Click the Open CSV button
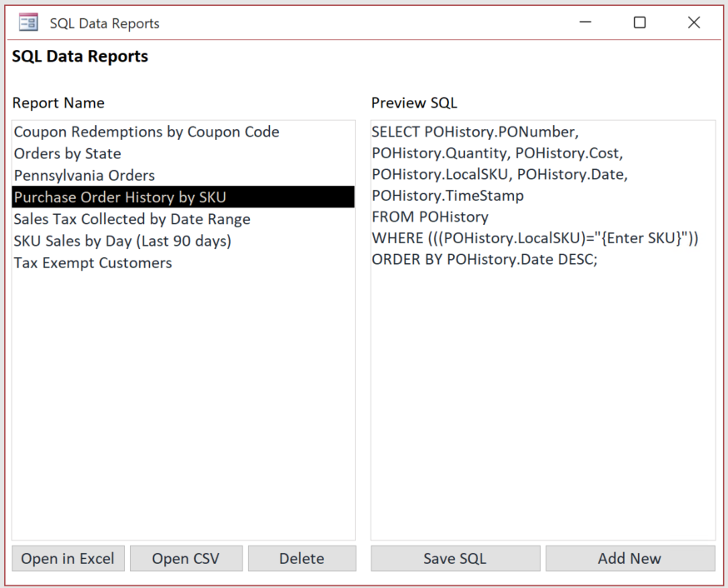Viewport: 728px width, 588px height. click(186, 558)
